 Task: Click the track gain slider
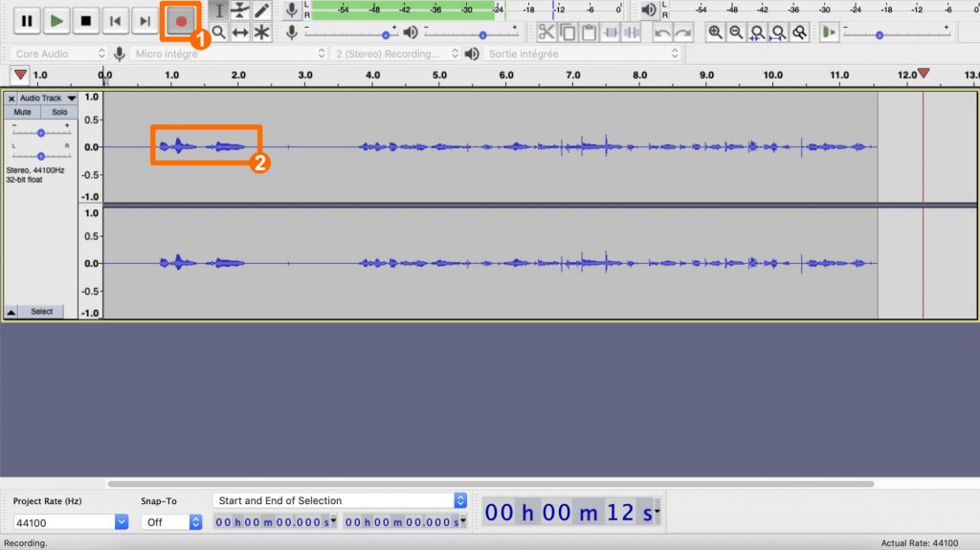[x=40, y=133]
